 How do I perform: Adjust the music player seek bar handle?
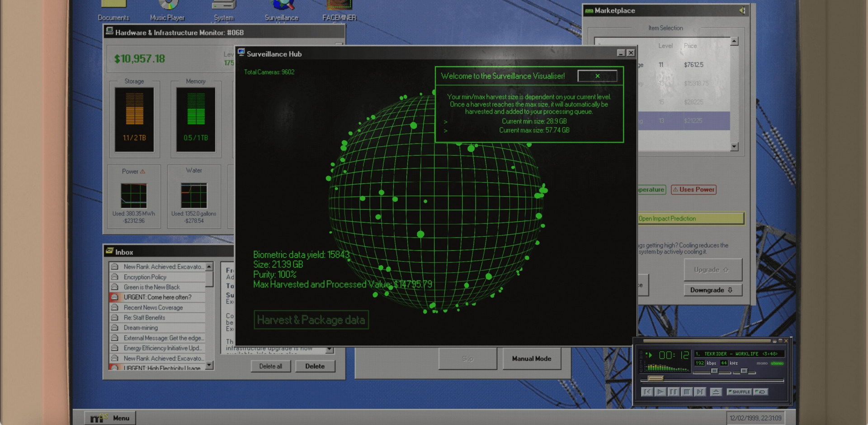tap(655, 378)
